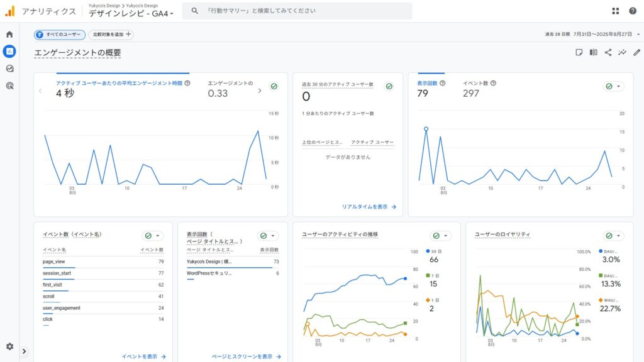
Task: Click the highlighted data point on views chart
Action: [x=426, y=129]
